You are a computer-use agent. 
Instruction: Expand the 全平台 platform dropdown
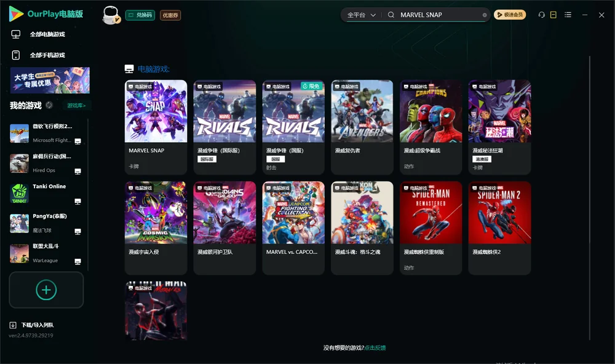tap(361, 15)
